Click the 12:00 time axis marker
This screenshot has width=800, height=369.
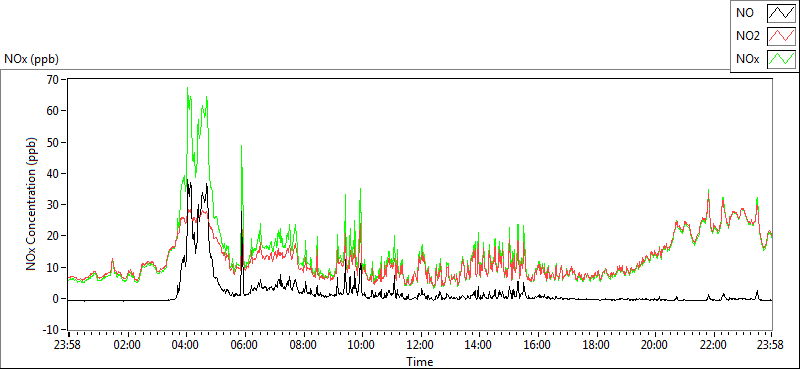420,345
